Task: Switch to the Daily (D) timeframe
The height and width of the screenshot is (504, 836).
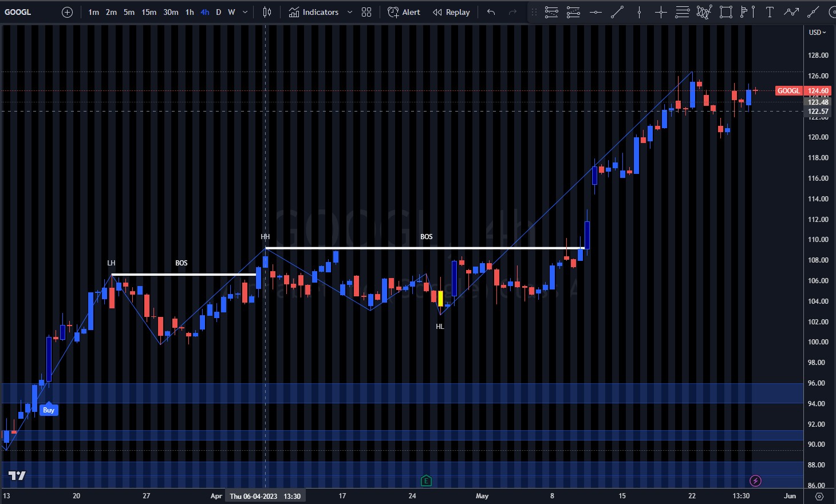Action: point(218,12)
